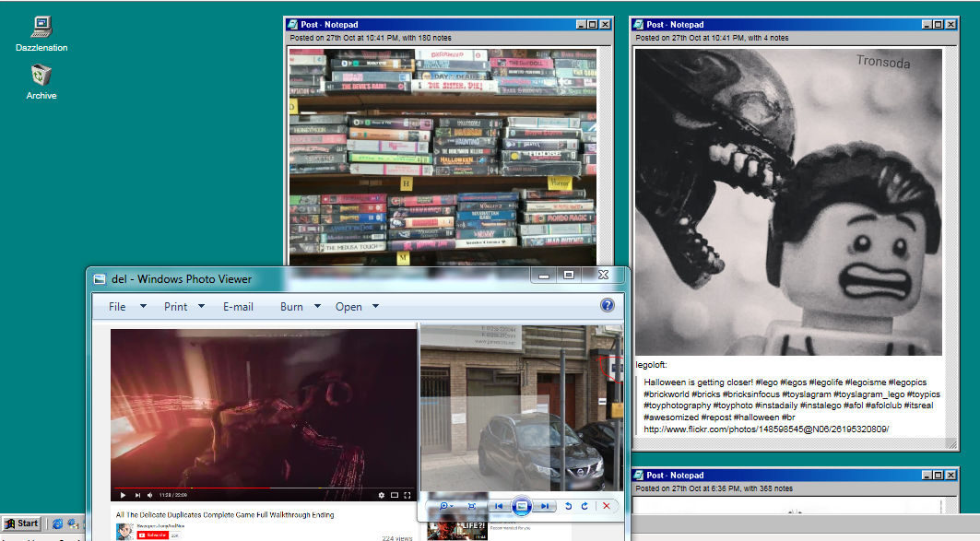Click E-mail in the Photo Viewer toolbar

(238, 307)
